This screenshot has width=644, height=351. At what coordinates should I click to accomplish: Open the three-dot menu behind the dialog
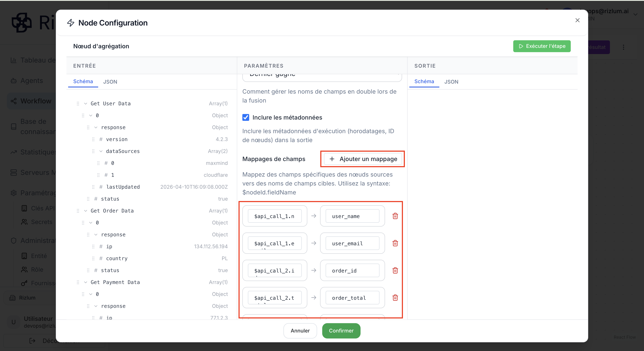[623, 47]
